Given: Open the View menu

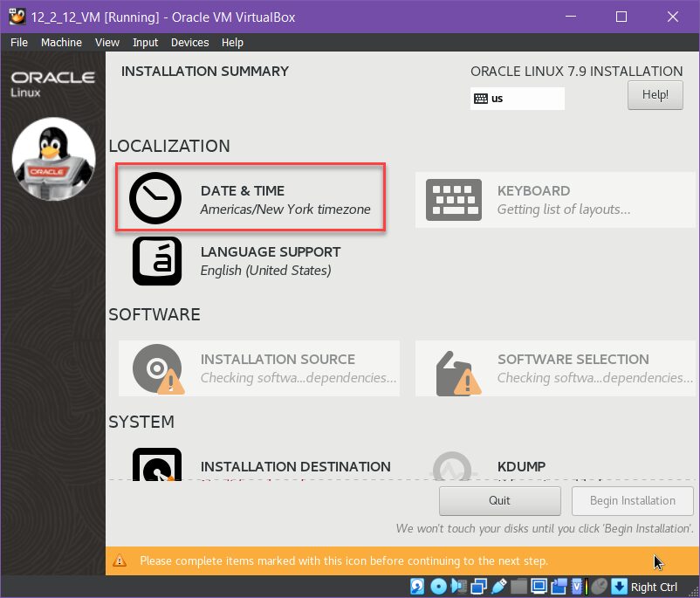Looking at the screenshot, I should tap(107, 43).
